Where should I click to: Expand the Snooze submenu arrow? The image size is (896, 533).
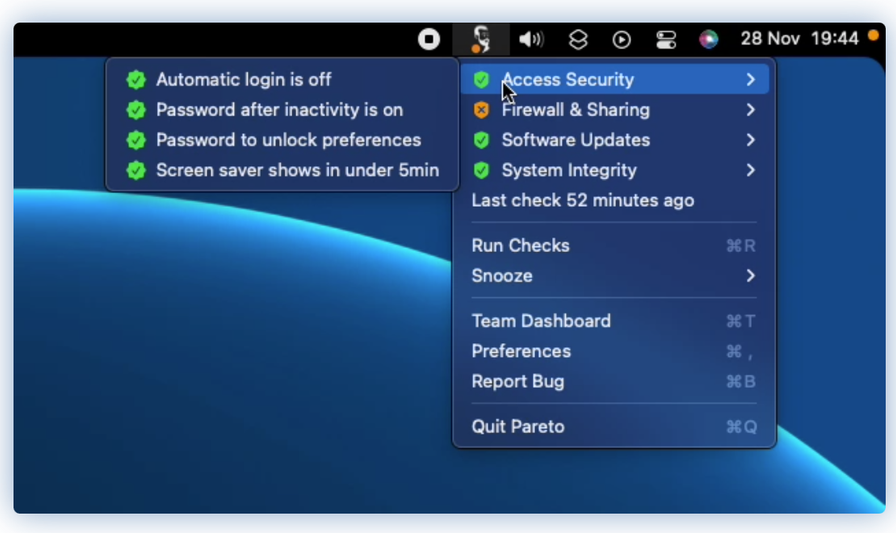pos(751,276)
